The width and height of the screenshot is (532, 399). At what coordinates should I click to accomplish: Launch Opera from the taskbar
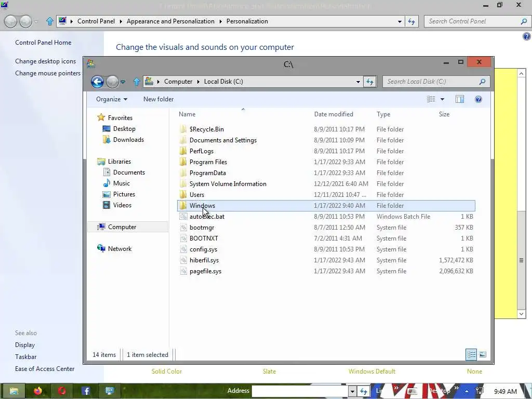coord(62,391)
